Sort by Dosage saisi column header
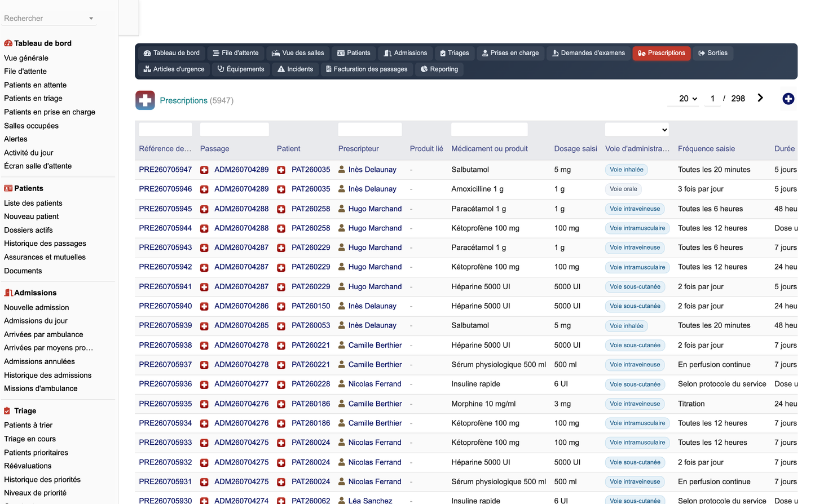Screen dimensions: 815x504 tap(575, 149)
